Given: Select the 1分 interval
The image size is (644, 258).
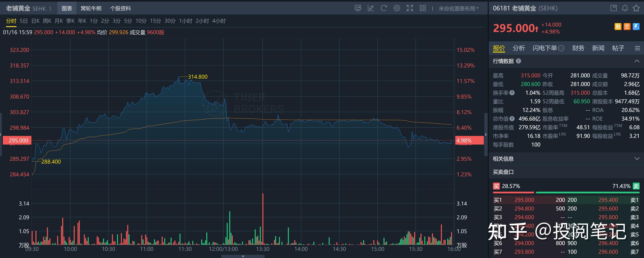Looking at the screenshot, I should click(x=93, y=21).
